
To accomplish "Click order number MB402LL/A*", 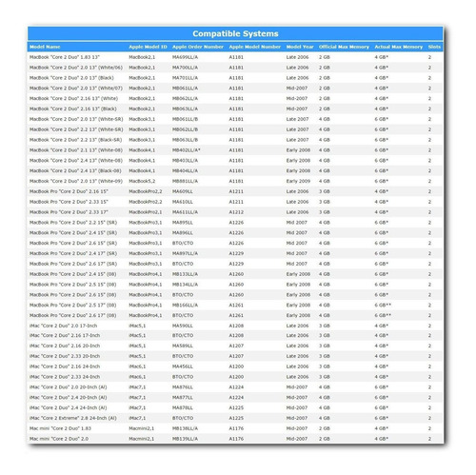I will click(187, 150).
